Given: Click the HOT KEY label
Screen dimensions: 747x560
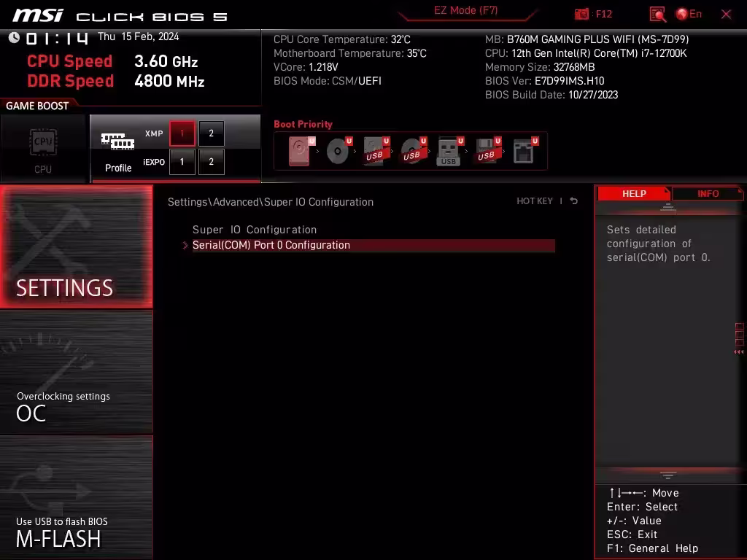Looking at the screenshot, I should (535, 201).
